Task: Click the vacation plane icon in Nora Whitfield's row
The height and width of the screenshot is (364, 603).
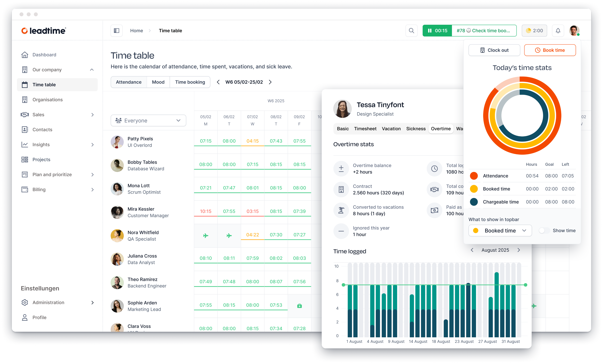Action: coord(206,235)
